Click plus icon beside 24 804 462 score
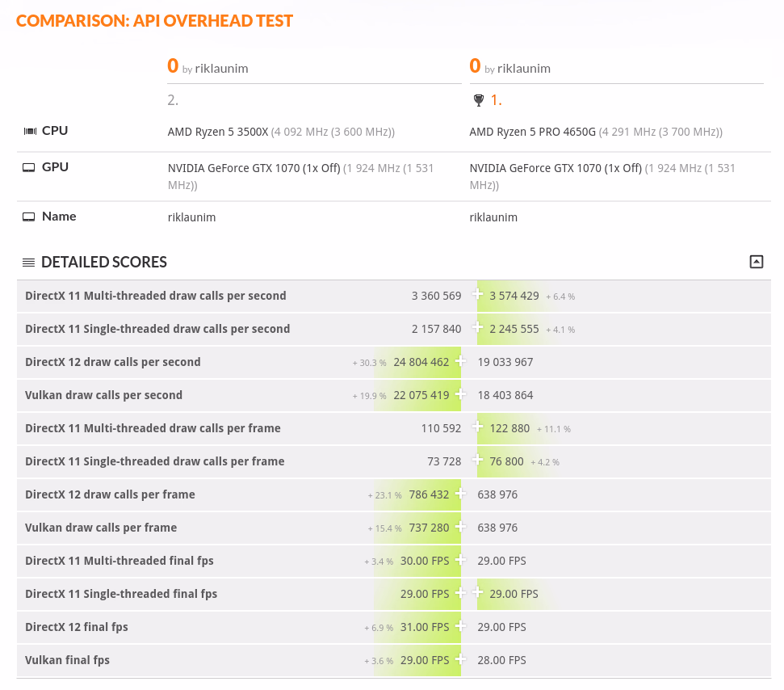This screenshot has height=690, width=784. pyautogui.click(x=460, y=362)
